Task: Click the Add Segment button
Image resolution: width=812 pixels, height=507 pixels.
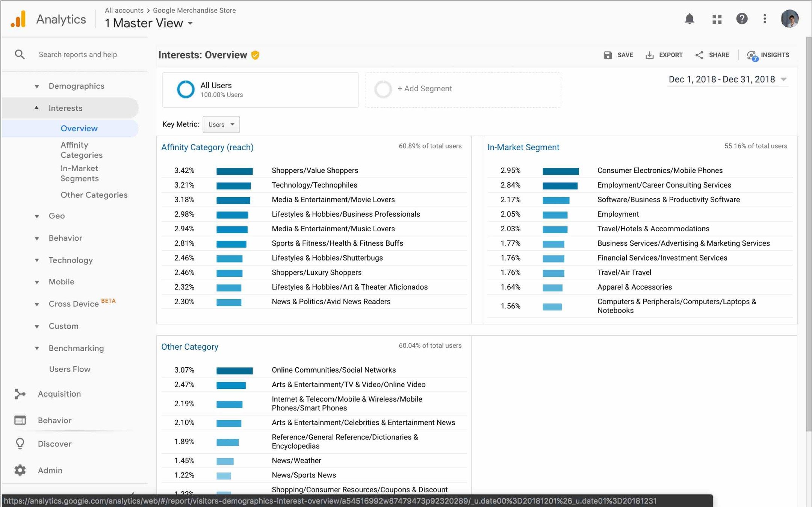Action: click(425, 89)
